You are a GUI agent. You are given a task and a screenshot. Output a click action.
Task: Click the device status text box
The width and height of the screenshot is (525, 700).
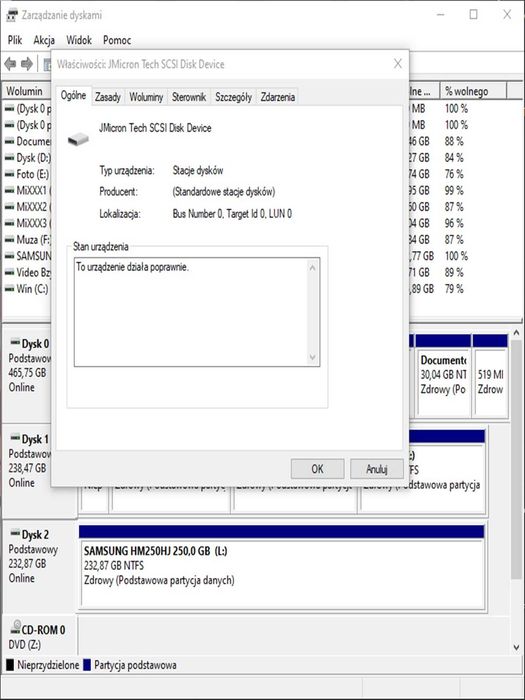click(x=197, y=312)
